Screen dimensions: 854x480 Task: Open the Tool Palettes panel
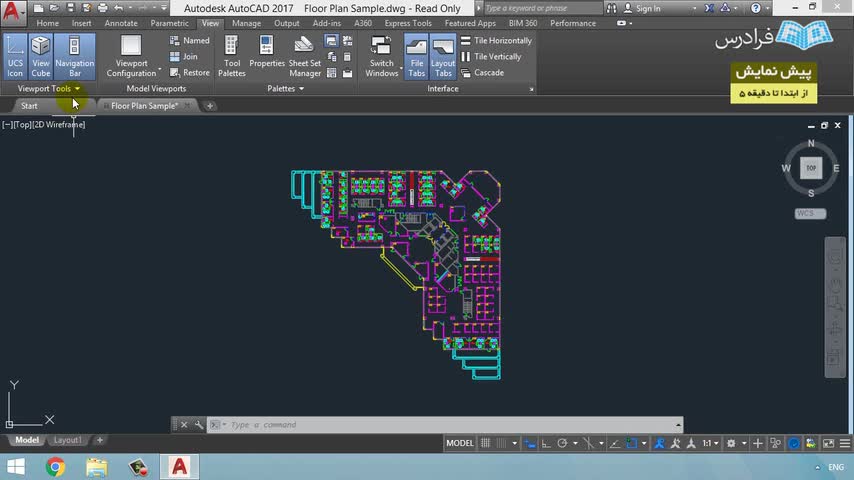[x=232, y=56]
